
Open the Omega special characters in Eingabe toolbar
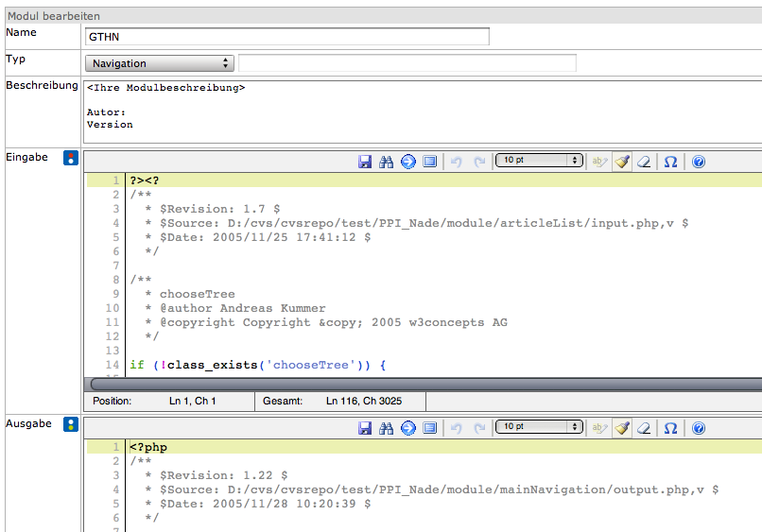click(x=670, y=162)
